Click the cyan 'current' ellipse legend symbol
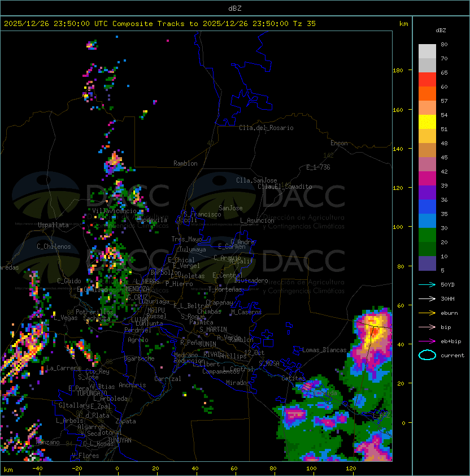 [x=427, y=355]
